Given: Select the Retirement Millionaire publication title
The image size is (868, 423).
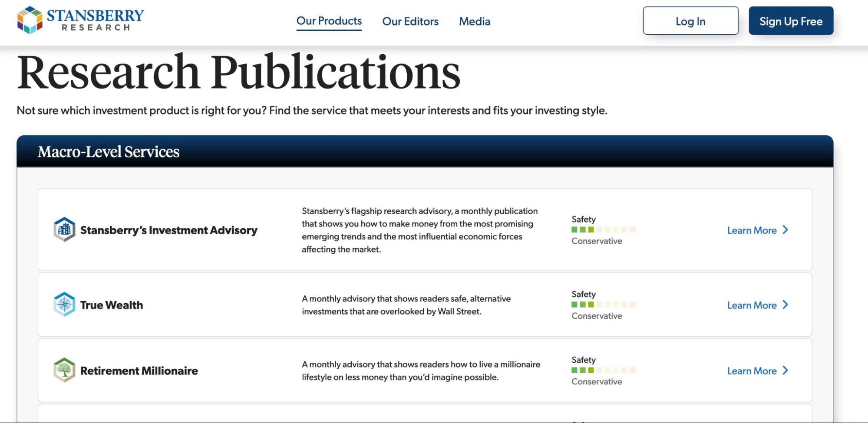Looking at the screenshot, I should [x=139, y=371].
